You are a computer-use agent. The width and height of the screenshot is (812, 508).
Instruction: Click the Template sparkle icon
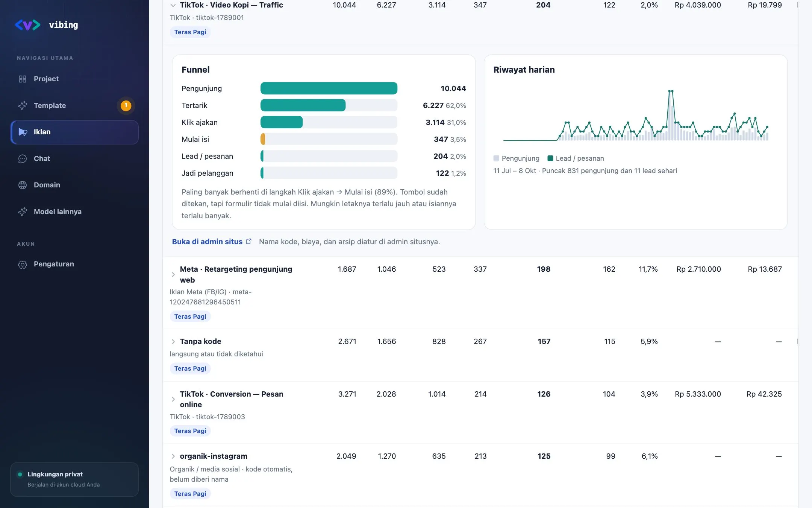click(x=23, y=105)
